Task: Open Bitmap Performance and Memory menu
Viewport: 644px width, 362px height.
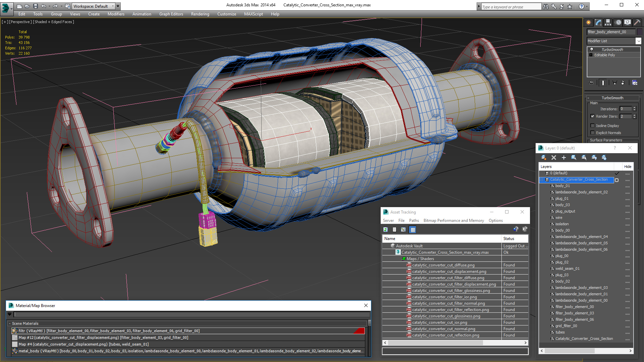Action: point(453,221)
